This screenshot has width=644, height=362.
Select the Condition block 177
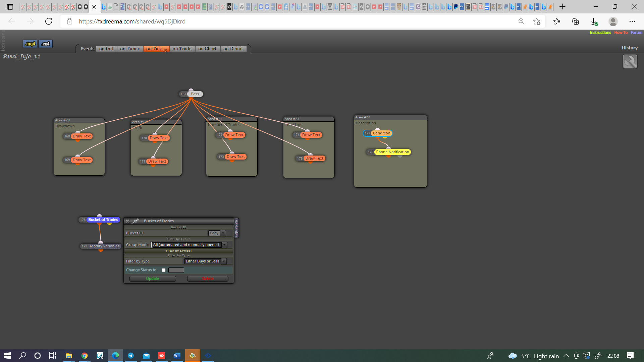click(x=381, y=133)
